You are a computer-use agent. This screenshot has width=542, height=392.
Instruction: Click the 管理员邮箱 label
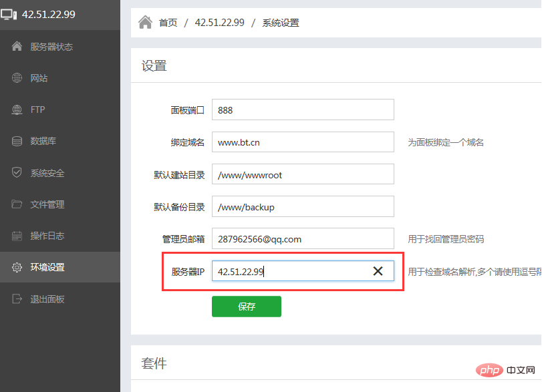(x=184, y=239)
